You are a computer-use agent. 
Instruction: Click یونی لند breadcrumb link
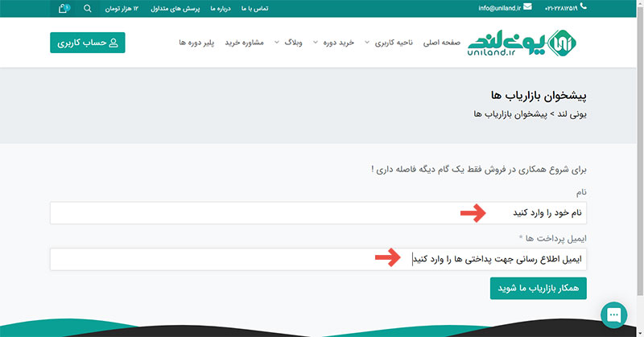point(572,114)
